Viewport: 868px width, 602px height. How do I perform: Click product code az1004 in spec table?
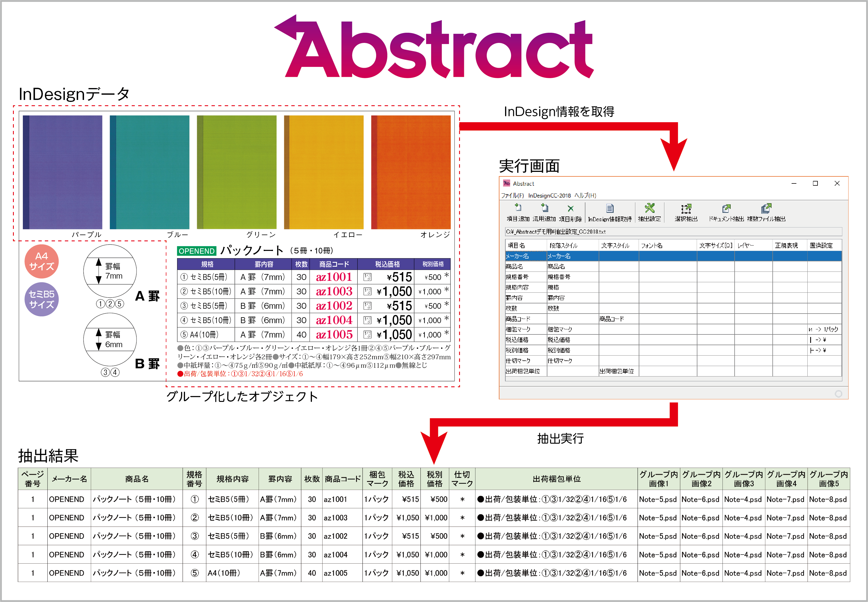tap(334, 320)
